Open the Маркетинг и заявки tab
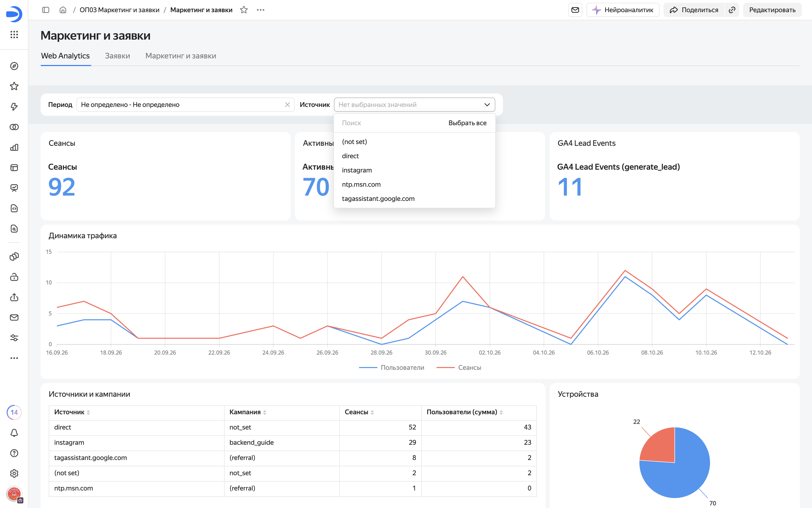812x508 pixels. click(180, 56)
